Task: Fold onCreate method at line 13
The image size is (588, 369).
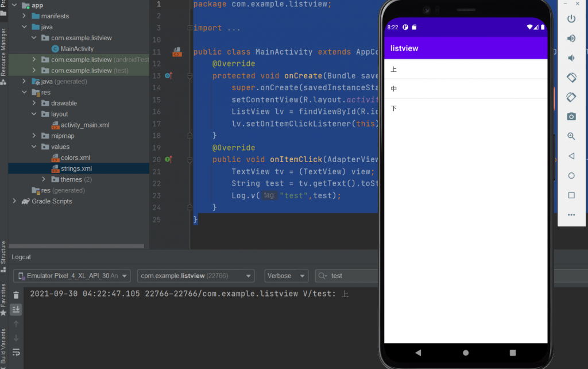Action: tap(189, 76)
